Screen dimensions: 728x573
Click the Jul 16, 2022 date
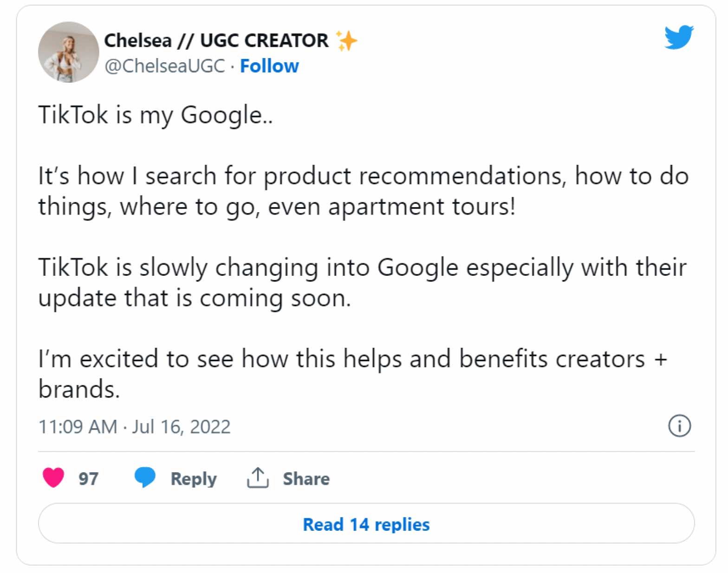(x=181, y=427)
